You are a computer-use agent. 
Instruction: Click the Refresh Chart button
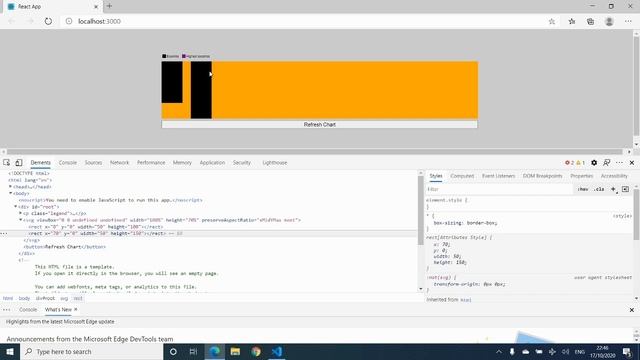tap(319, 124)
